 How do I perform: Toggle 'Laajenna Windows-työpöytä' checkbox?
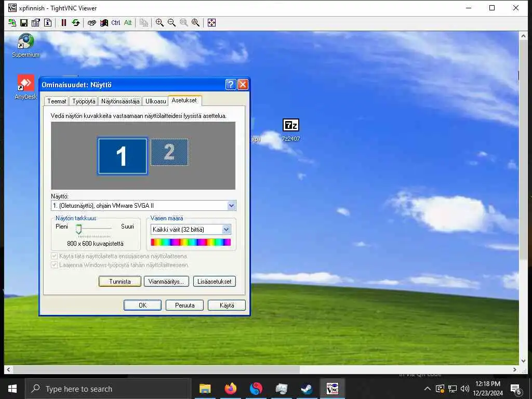(54, 265)
